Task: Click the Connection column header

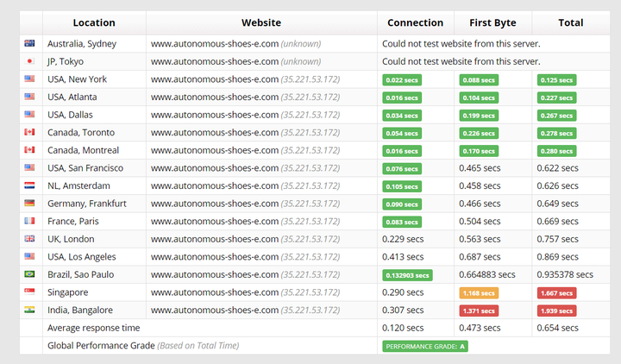Action: 416,23
